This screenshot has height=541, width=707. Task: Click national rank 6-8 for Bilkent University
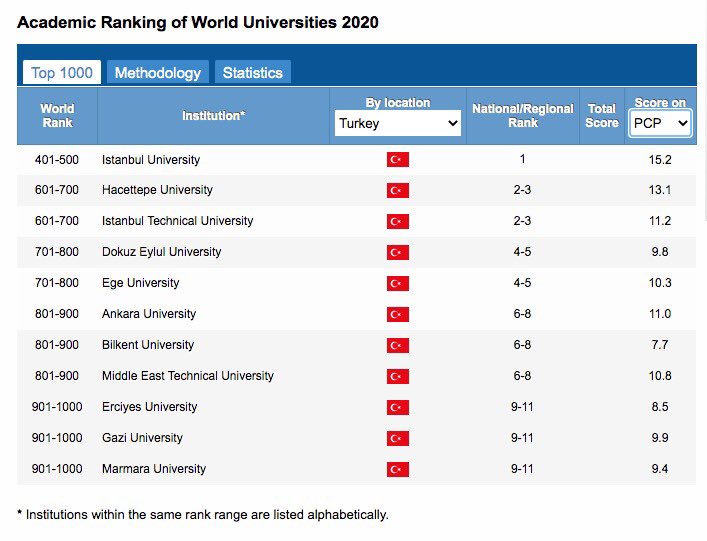pyautogui.click(x=522, y=345)
